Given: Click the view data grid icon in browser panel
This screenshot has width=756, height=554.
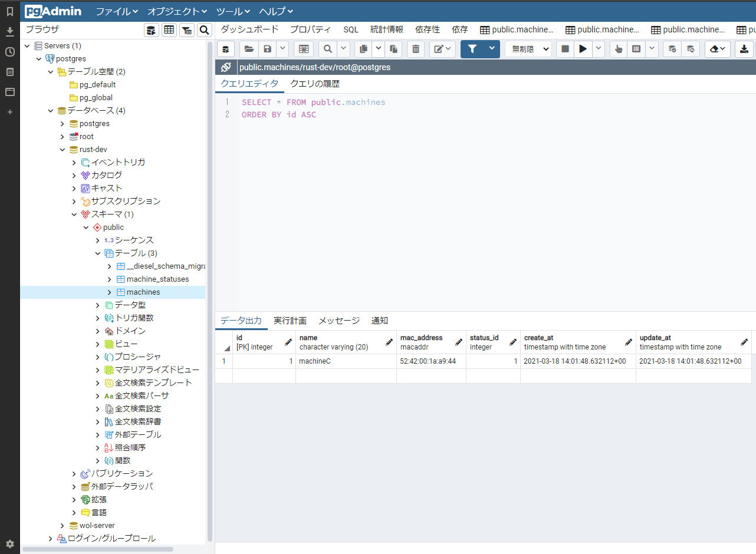Looking at the screenshot, I should (169, 30).
